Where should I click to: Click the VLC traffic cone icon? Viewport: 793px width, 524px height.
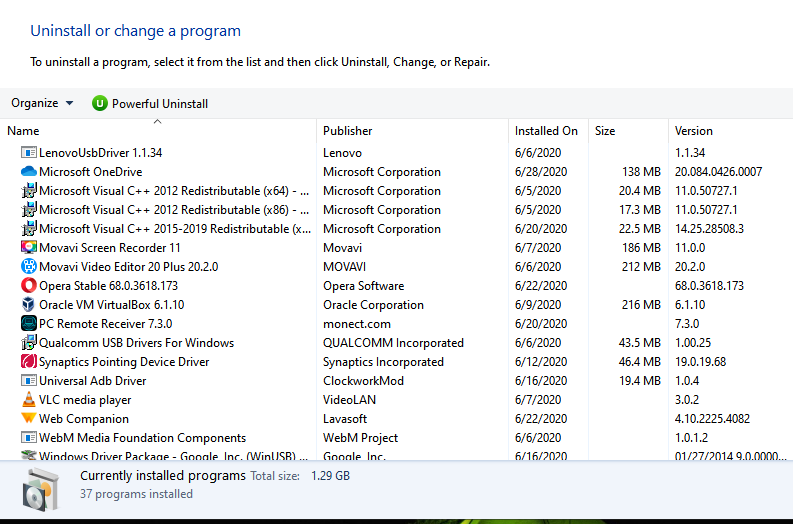click(x=29, y=400)
